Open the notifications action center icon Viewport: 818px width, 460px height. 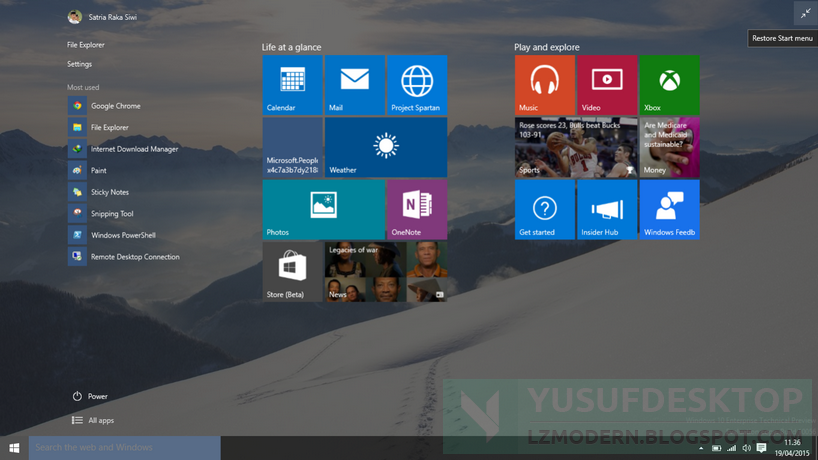coord(762,449)
